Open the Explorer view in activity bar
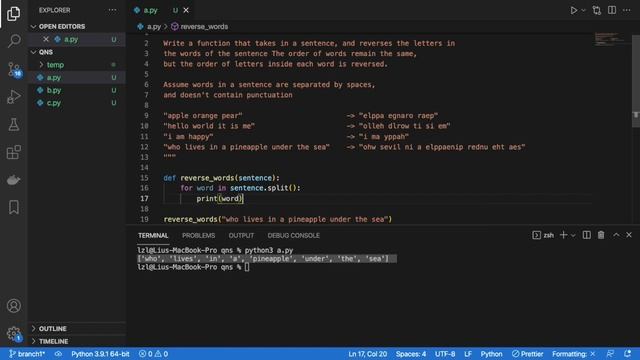 click(x=13, y=14)
